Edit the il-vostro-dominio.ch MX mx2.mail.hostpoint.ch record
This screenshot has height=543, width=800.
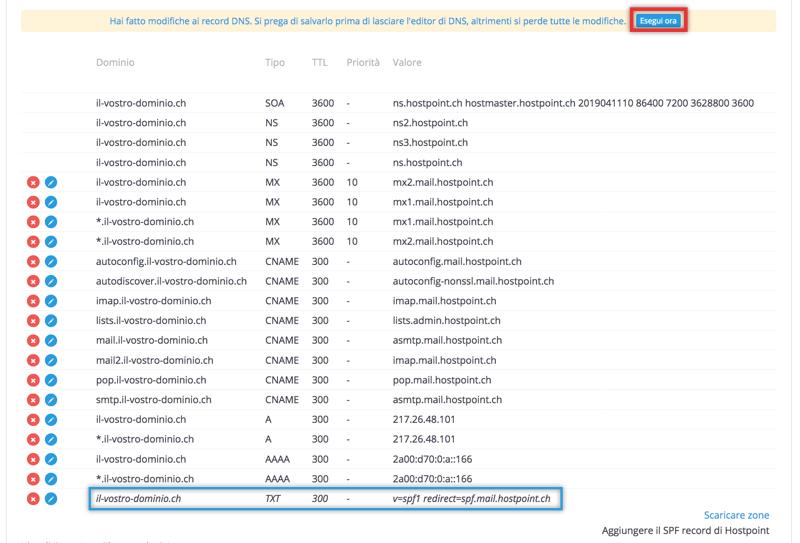pos(51,182)
